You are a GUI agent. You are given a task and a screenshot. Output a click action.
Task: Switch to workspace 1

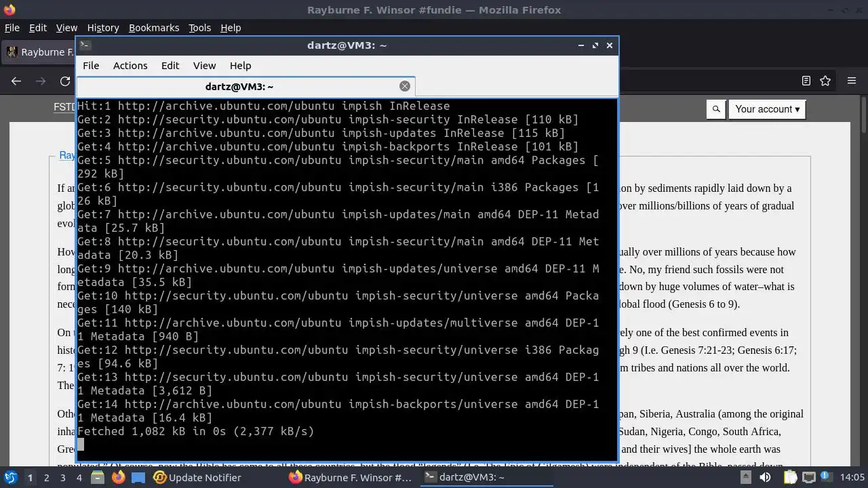(x=30, y=477)
